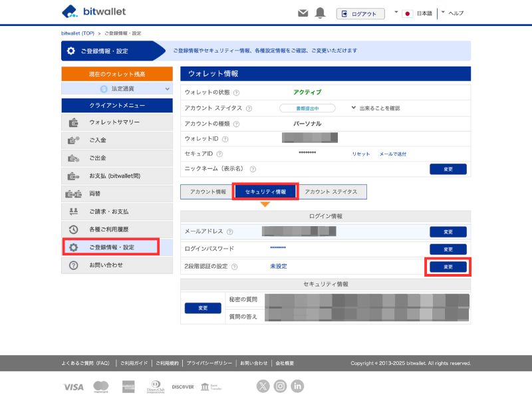Open the mail envelope icon in the header
Viewport: 532px width, 399px height.
(x=303, y=12)
